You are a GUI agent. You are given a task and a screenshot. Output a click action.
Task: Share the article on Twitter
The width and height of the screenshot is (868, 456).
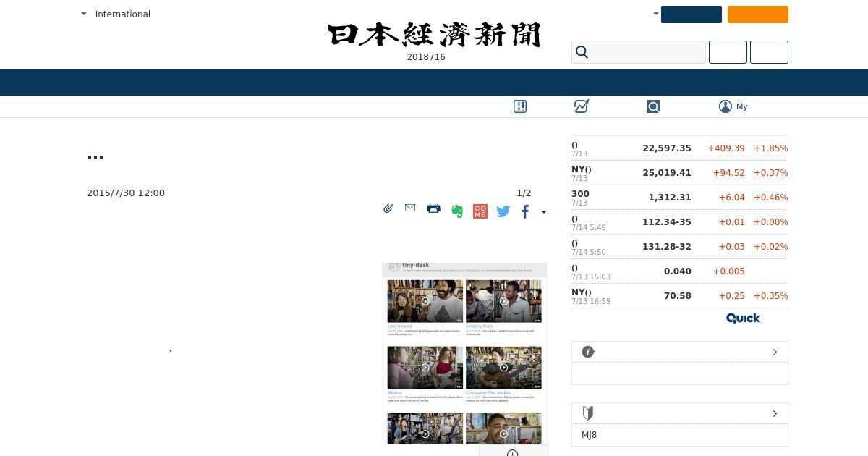pos(503,211)
